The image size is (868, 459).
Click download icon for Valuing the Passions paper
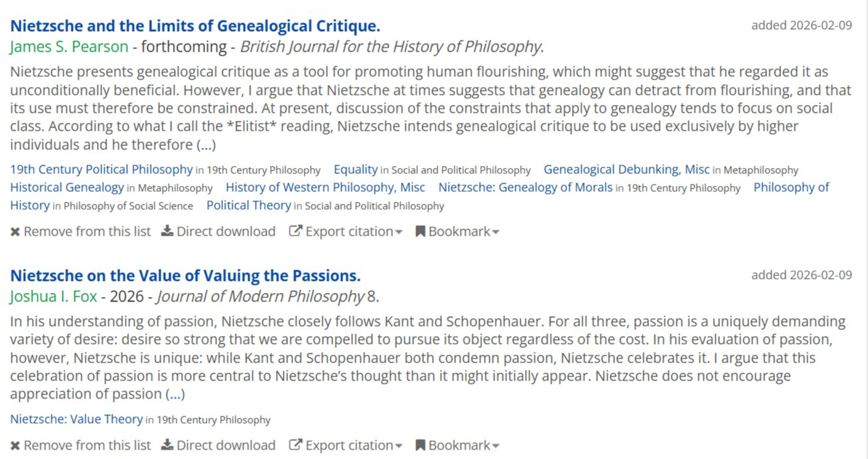pyautogui.click(x=167, y=446)
